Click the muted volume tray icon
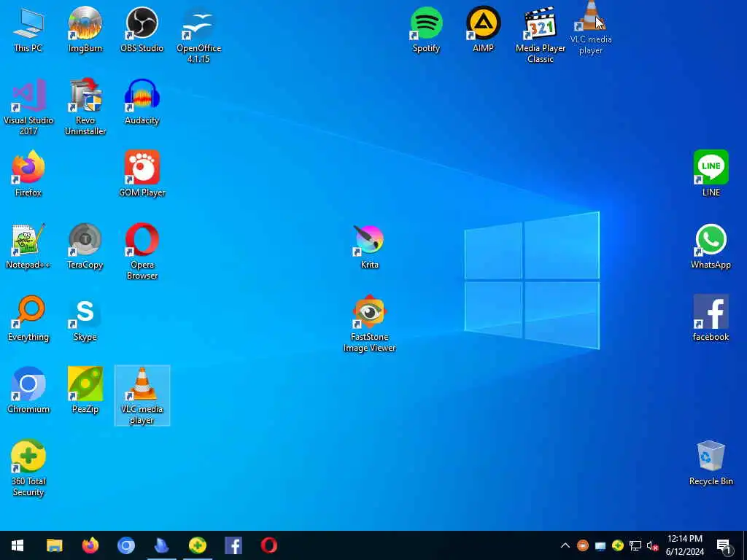The width and height of the screenshot is (747, 560). click(x=652, y=545)
